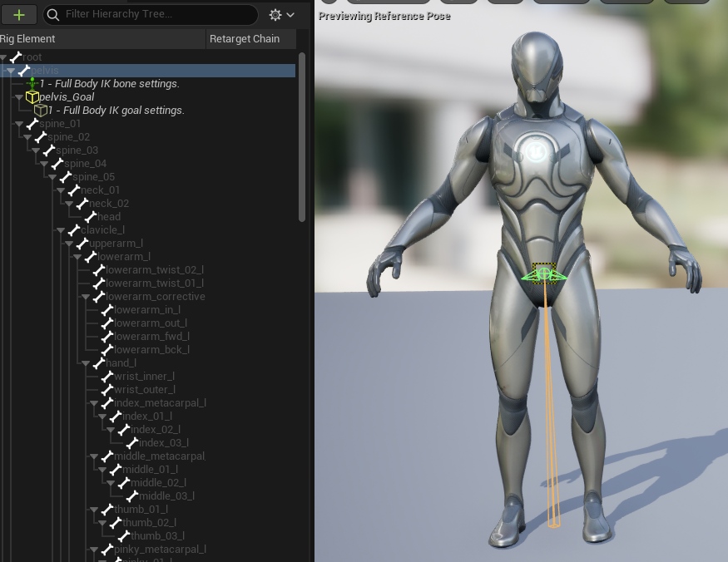Image resolution: width=728 pixels, height=562 pixels.
Task: Click the green plus add button
Action: (x=19, y=15)
